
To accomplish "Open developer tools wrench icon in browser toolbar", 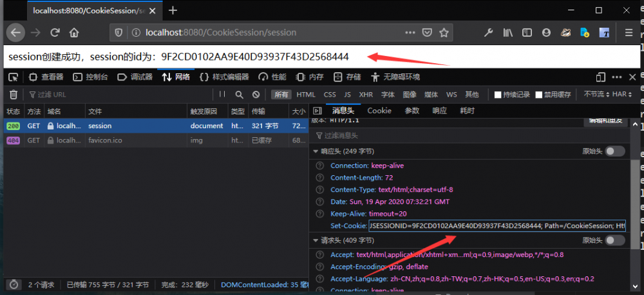I will pyautogui.click(x=488, y=32).
